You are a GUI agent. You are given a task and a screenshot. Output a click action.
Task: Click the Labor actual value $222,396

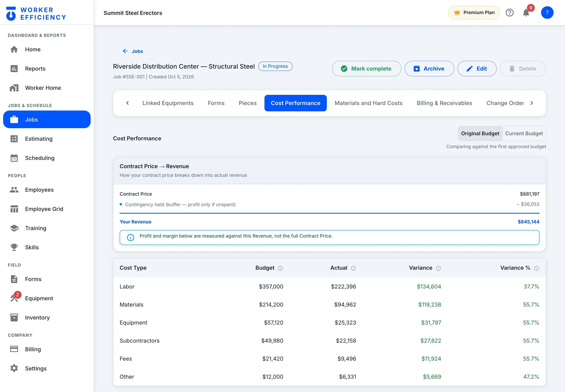click(343, 286)
